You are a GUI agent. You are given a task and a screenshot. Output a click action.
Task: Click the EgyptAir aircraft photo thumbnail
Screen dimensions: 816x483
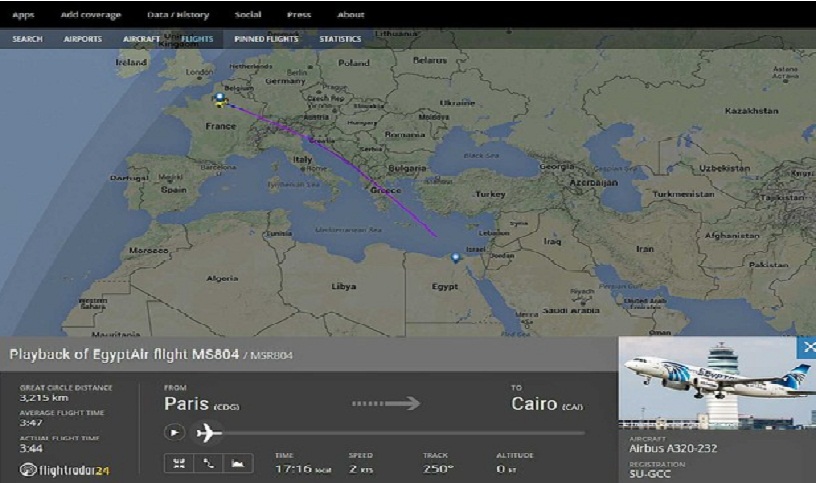click(717, 383)
